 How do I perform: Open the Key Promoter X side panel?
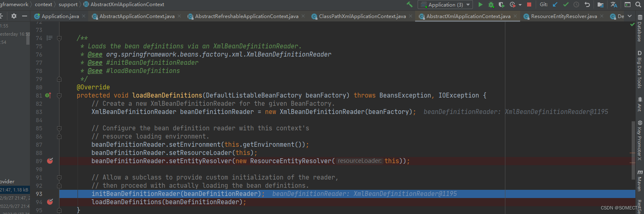[639, 140]
